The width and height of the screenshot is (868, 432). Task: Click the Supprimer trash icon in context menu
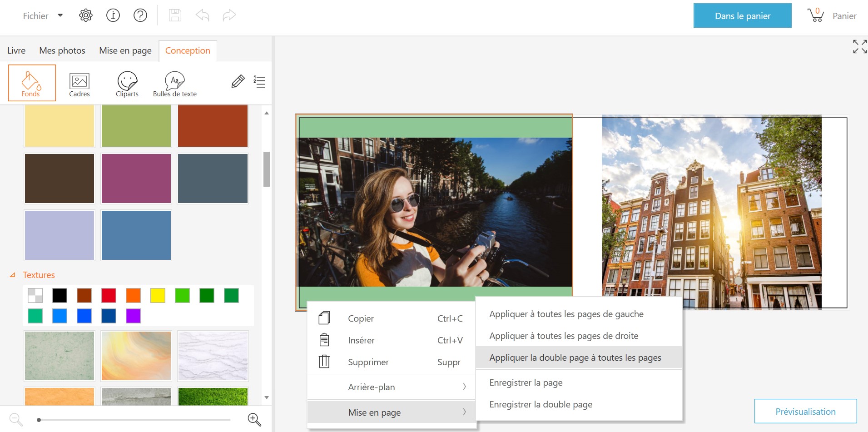324,362
